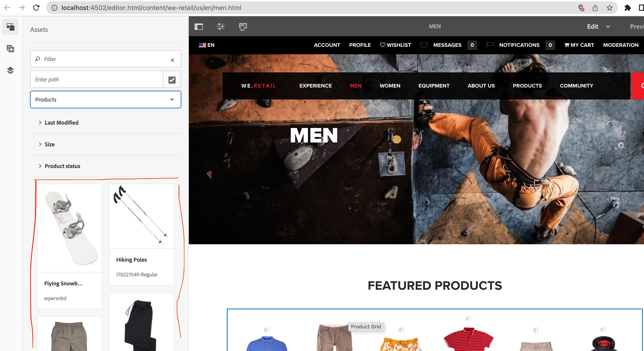The image size is (644, 351).
Task: Expand the Product status filter
Action: coord(62,166)
